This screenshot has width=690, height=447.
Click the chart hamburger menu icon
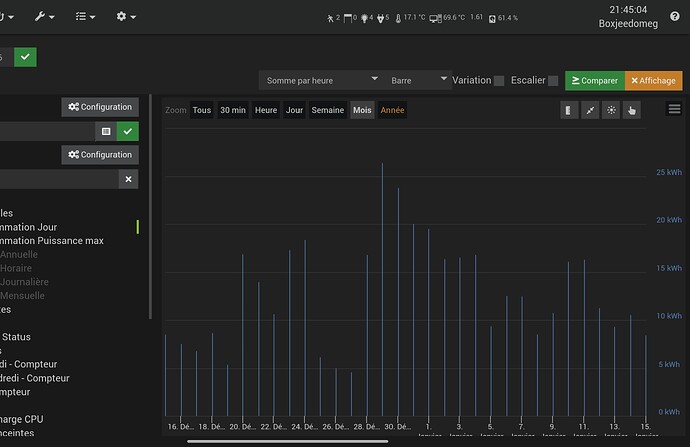point(675,109)
